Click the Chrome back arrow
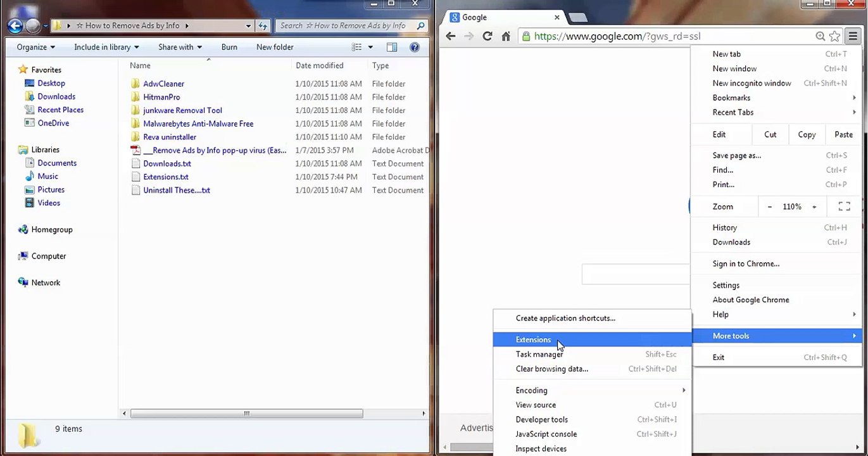This screenshot has height=456, width=868. [450, 36]
